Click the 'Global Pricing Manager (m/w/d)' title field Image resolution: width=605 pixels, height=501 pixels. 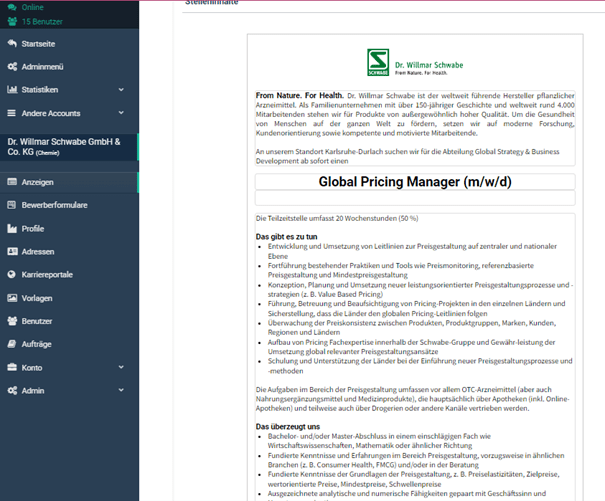(414, 182)
